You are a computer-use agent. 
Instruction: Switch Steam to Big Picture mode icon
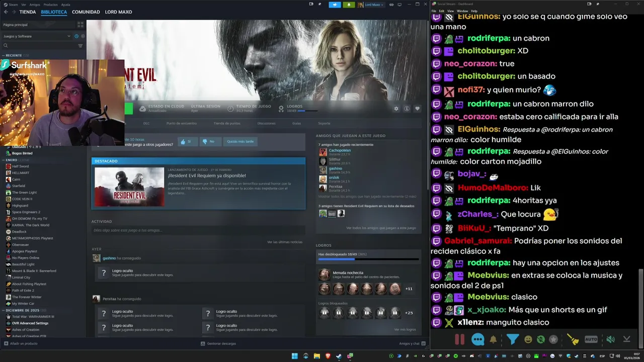click(399, 5)
